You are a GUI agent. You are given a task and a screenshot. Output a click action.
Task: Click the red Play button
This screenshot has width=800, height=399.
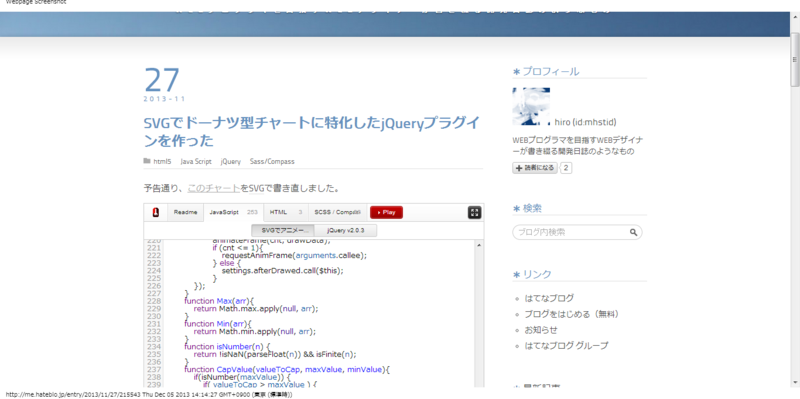pyautogui.click(x=386, y=212)
